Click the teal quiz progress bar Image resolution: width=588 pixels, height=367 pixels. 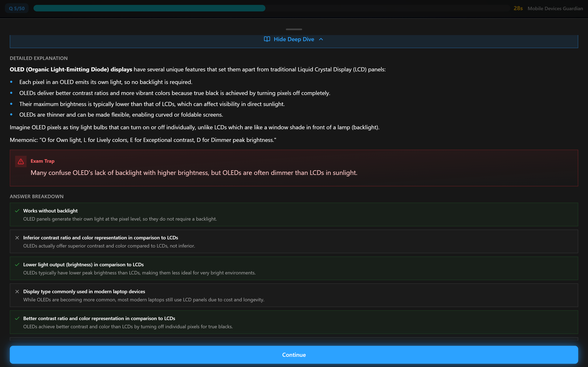pyautogui.click(x=149, y=8)
